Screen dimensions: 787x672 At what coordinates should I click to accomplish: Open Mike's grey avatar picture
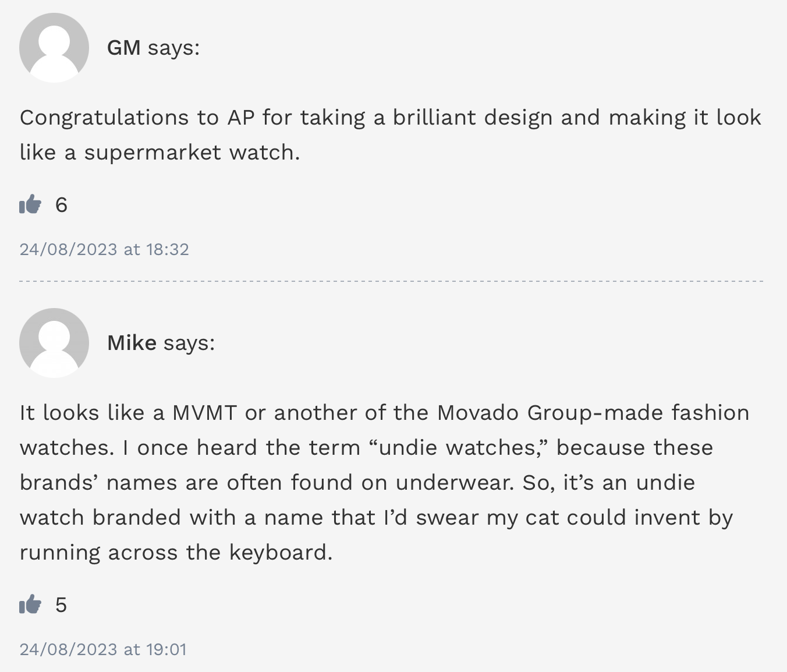point(54,343)
